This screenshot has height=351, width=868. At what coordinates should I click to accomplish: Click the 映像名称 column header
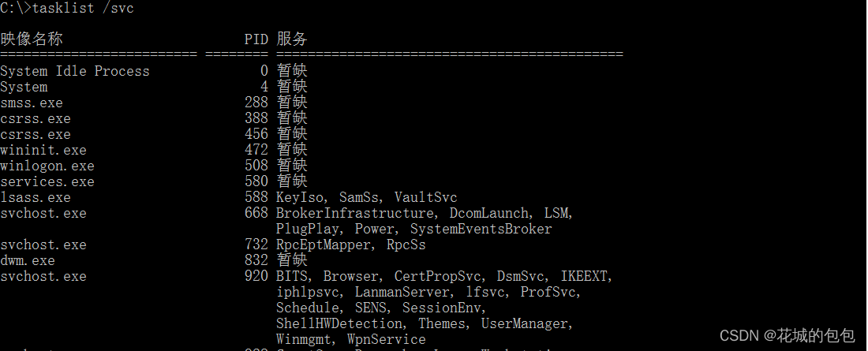[32, 39]
